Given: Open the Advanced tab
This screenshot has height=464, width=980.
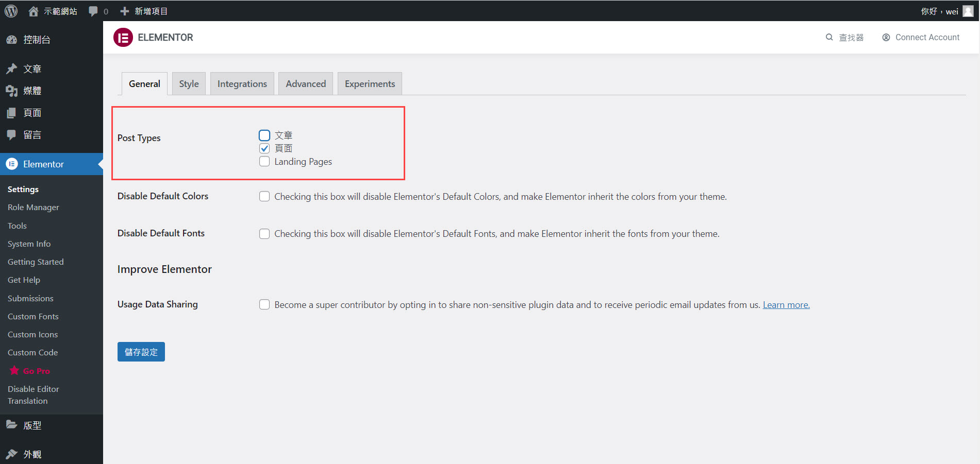Looking at the screenshot, I should tap(306, 83).
